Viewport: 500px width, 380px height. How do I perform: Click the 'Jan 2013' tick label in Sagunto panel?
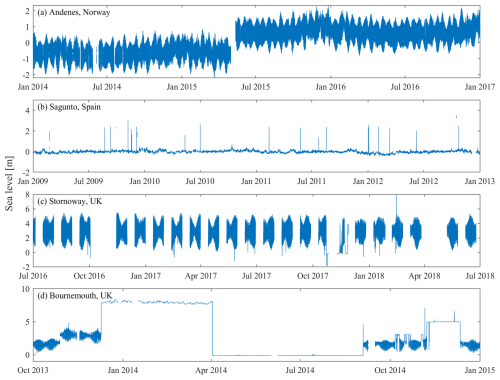480,181
